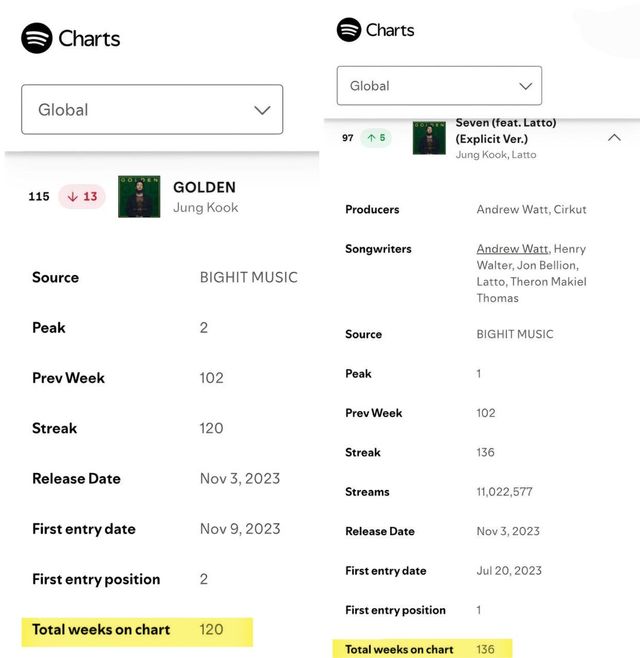This screenshot has width=640, height=658.
Task: Click the Charts heading above the GOLDEN album
Action: pos(89,39)
